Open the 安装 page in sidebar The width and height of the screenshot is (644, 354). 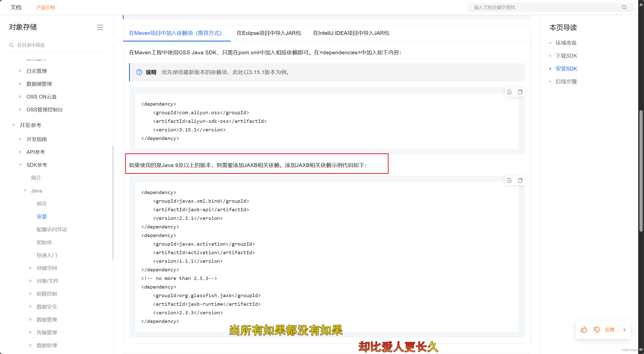(42, 217)
